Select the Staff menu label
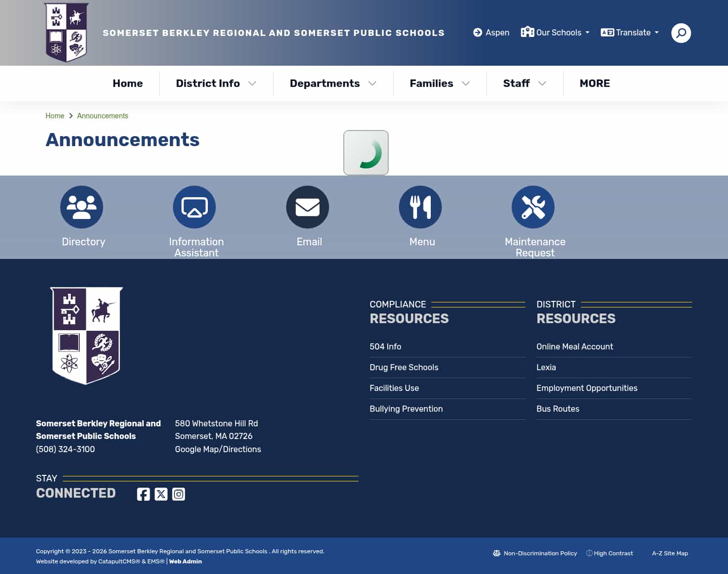 click(x=516, y=83)
